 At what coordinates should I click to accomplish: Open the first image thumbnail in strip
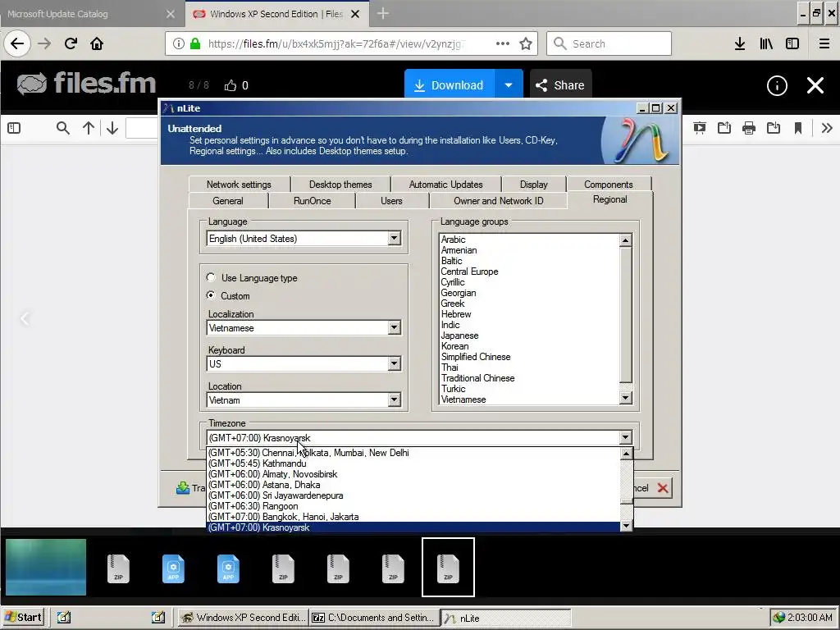coord(46,567)
